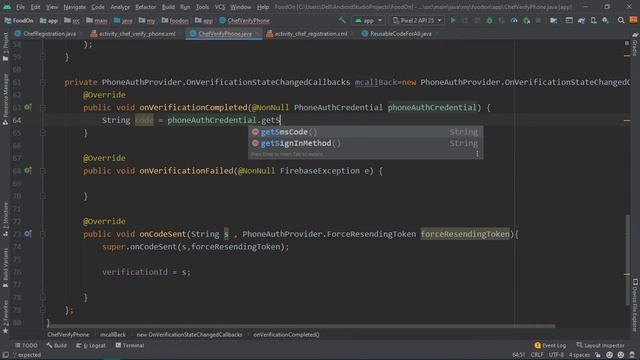Open the Analyze menu
The height and width of the screenshot is (360, 640).
tap(120, 7)
